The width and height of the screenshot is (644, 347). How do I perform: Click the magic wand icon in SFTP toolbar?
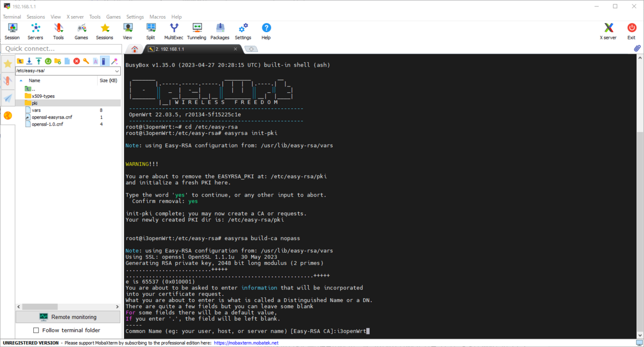(114, 61)
